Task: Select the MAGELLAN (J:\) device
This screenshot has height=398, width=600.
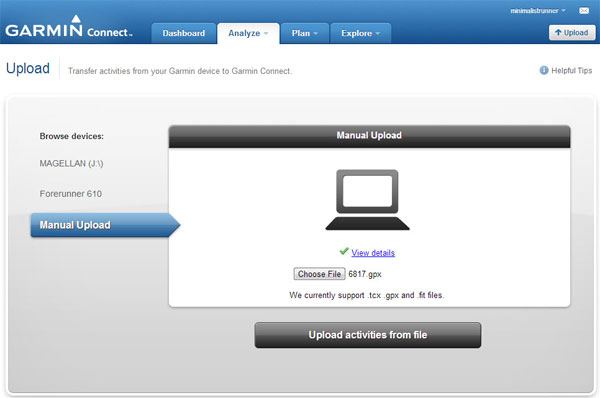Action: [72, 163]
